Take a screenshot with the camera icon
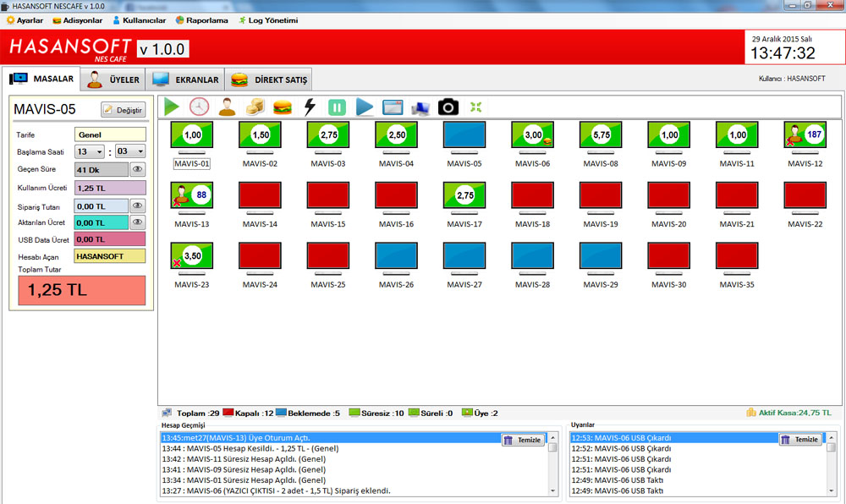This screenshot has height=504, width=846. pyautogui.click(x=448, y=107)
